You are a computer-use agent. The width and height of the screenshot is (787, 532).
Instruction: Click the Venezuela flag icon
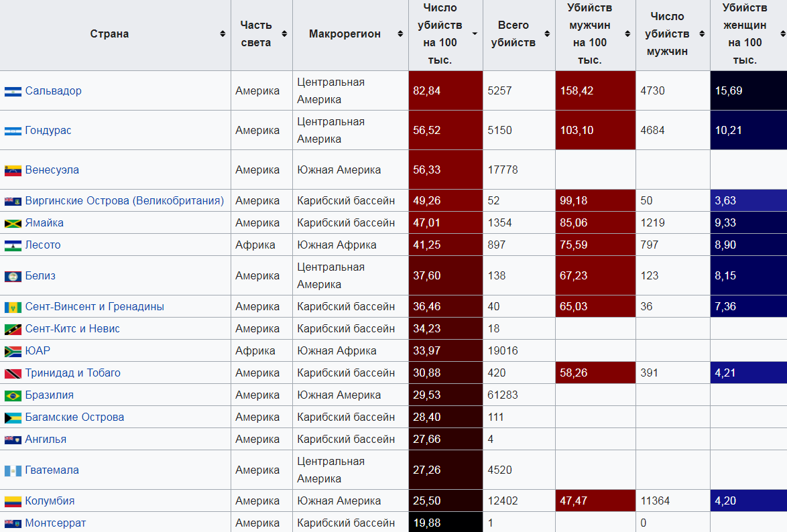pyautogui.click(x=13, y=170)
